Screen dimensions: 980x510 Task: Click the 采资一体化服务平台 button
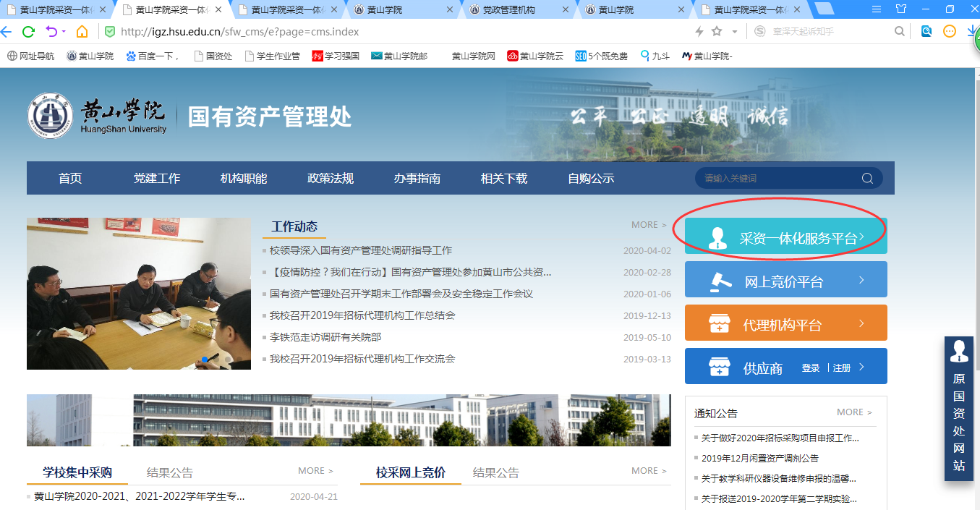click(785, 238)
